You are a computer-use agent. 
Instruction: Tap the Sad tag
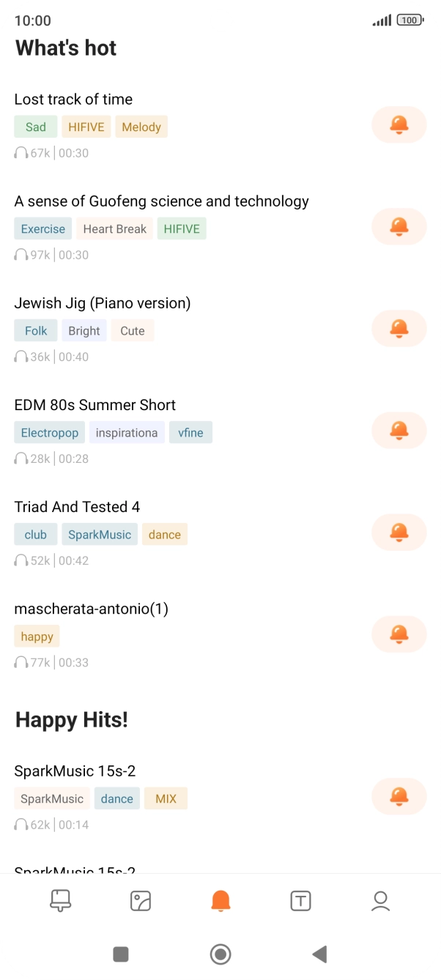point(36,127)
